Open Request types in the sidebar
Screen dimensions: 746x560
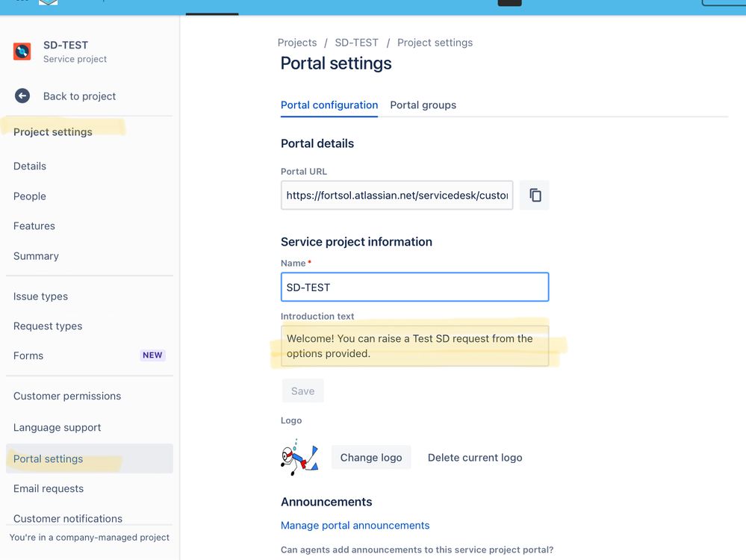48,326
